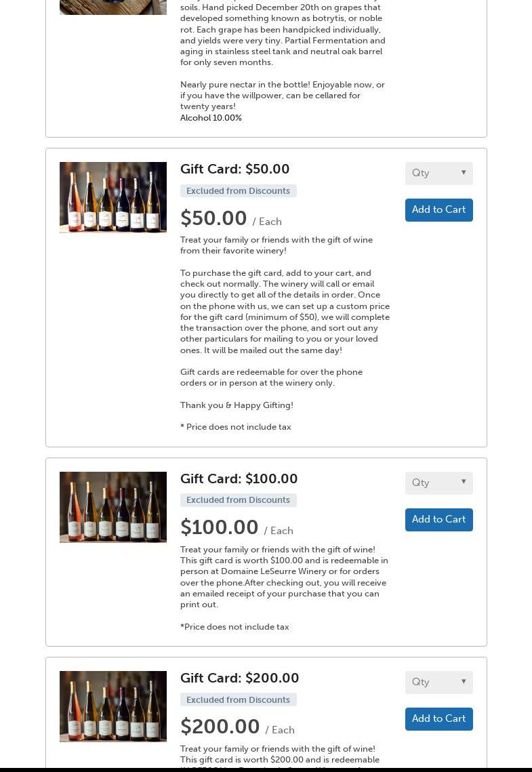Click the large $200.00 / Each price
Viewport: 532px width, 772px height.
[237, 727]
